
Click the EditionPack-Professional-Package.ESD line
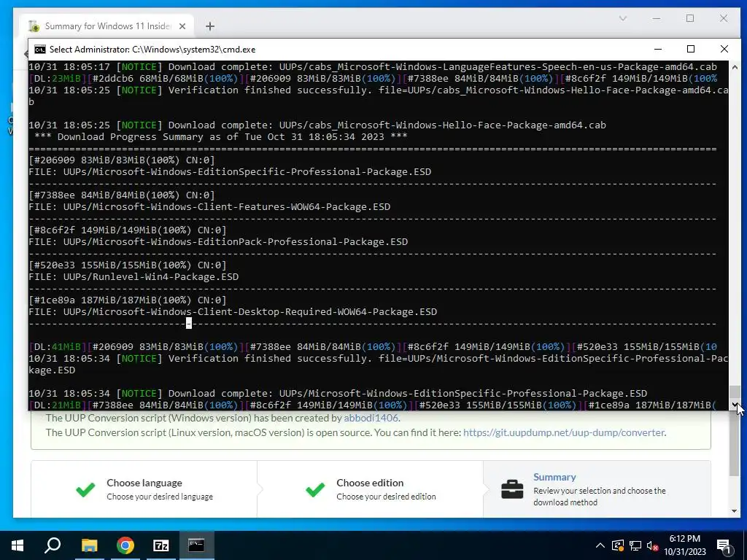[x=218, y=242]
